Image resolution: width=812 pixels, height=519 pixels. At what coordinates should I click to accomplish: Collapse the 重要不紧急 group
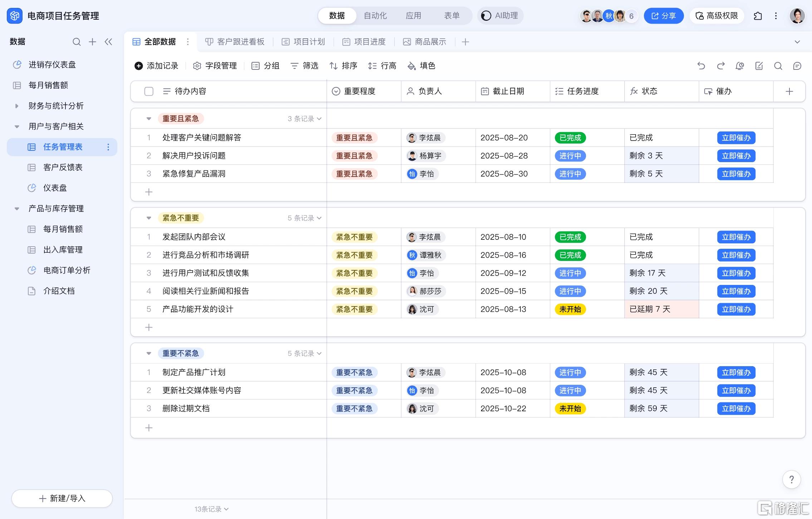[x=149, y=354]
